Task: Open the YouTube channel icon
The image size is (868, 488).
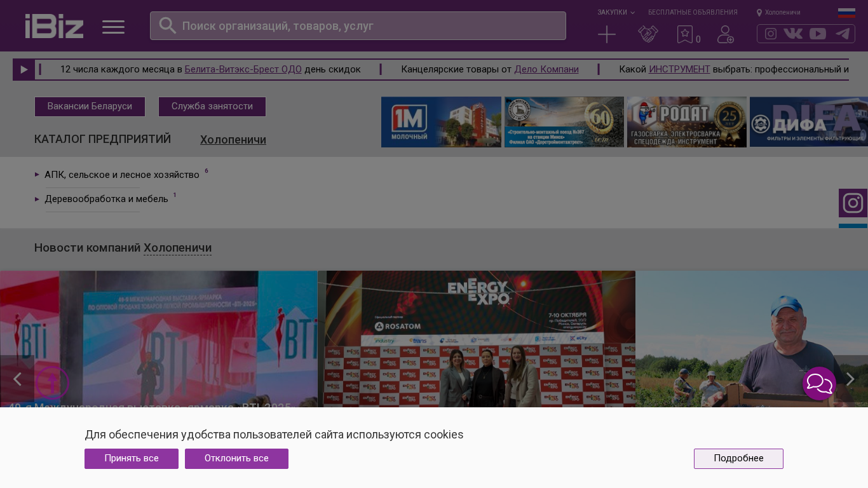Action: pyautogui.click(x=818, y=34)
